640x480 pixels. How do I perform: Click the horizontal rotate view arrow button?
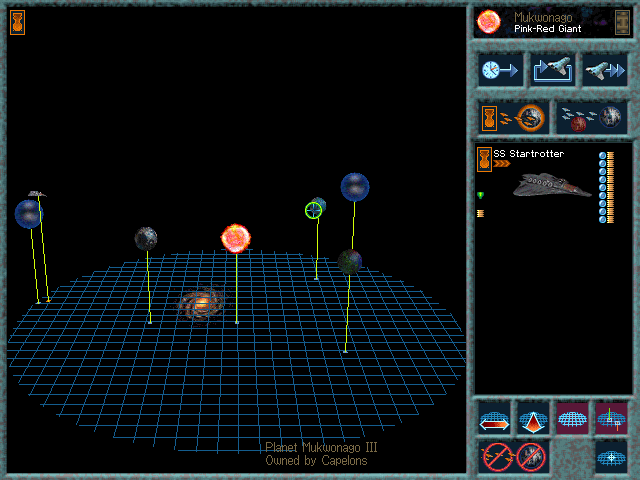click(494, 418)
